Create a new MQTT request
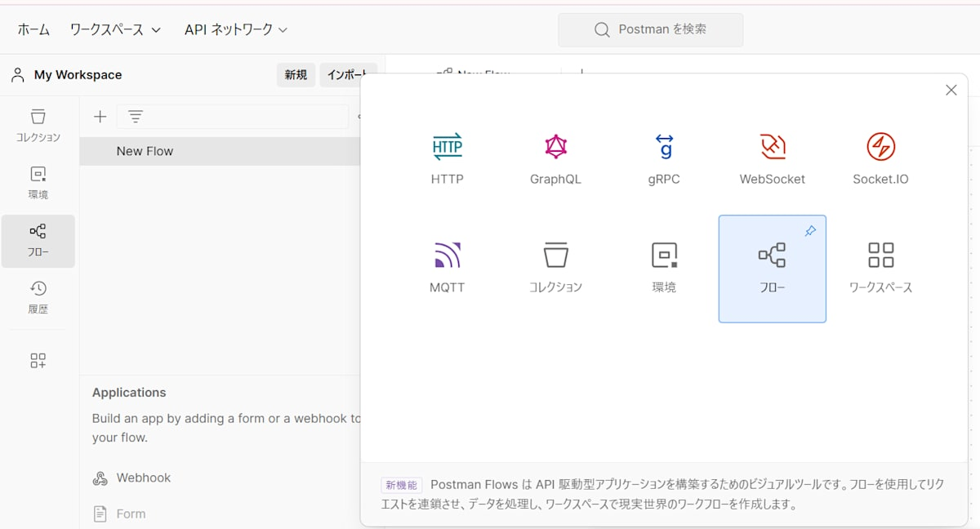The image size is (980, 529). 447,269
